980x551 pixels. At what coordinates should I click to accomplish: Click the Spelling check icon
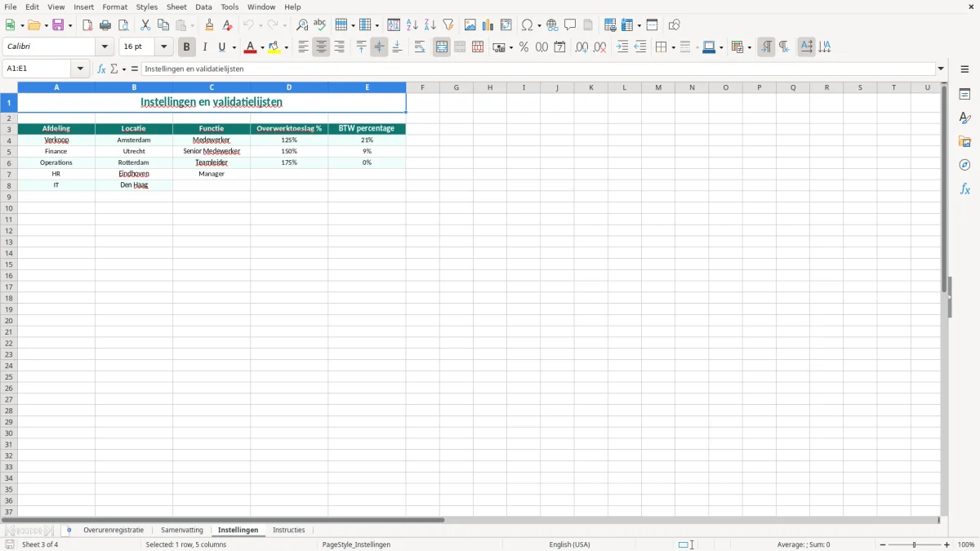(x=320, y=25)
